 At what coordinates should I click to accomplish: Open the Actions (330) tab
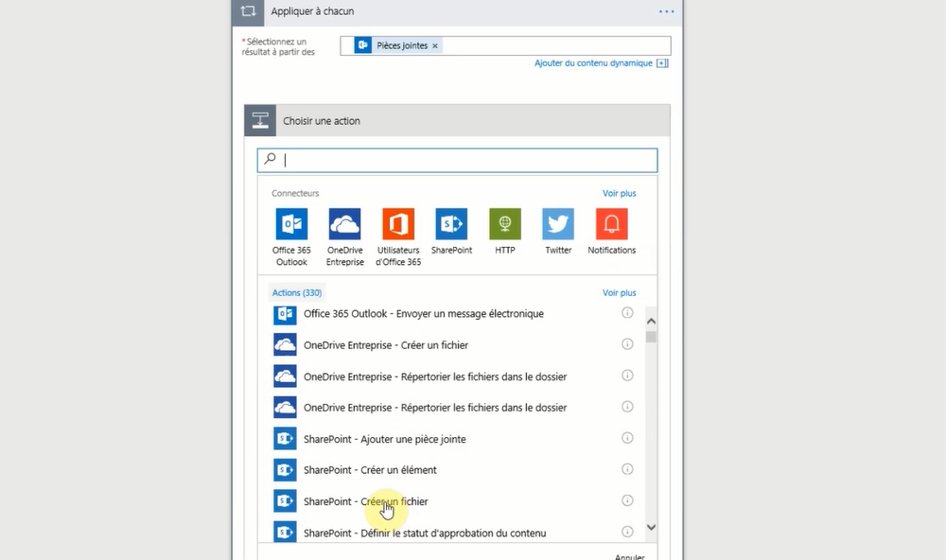pyautogui.click(x=297, y=292)
